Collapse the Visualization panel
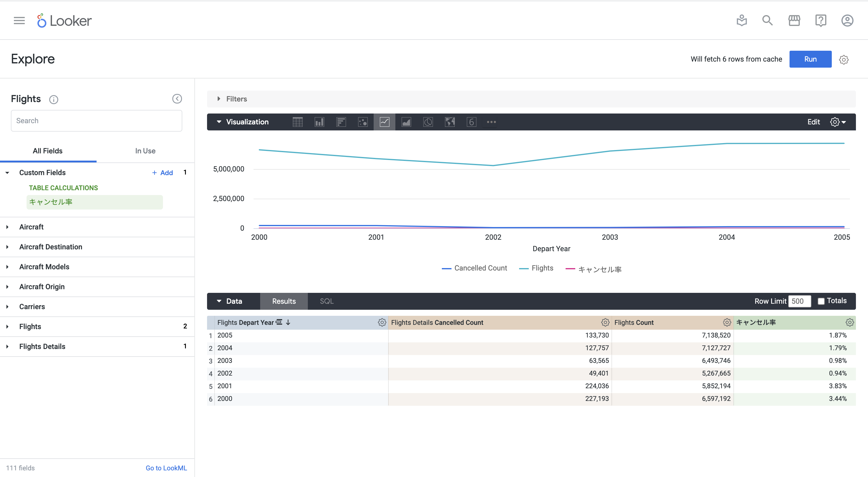The height and width of the screenshot is (477, 868). 219,122
